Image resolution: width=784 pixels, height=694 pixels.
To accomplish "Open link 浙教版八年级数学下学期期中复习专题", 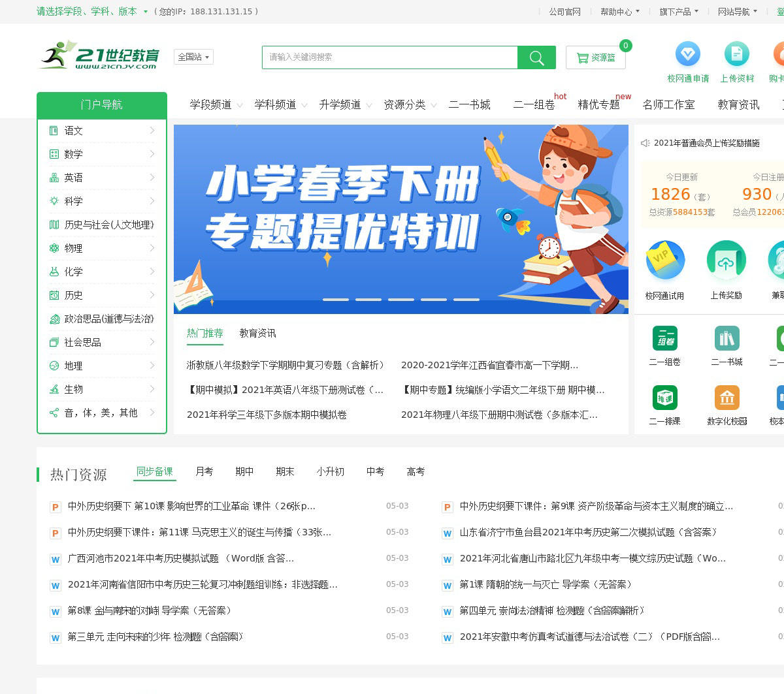I will click(286, 365).
